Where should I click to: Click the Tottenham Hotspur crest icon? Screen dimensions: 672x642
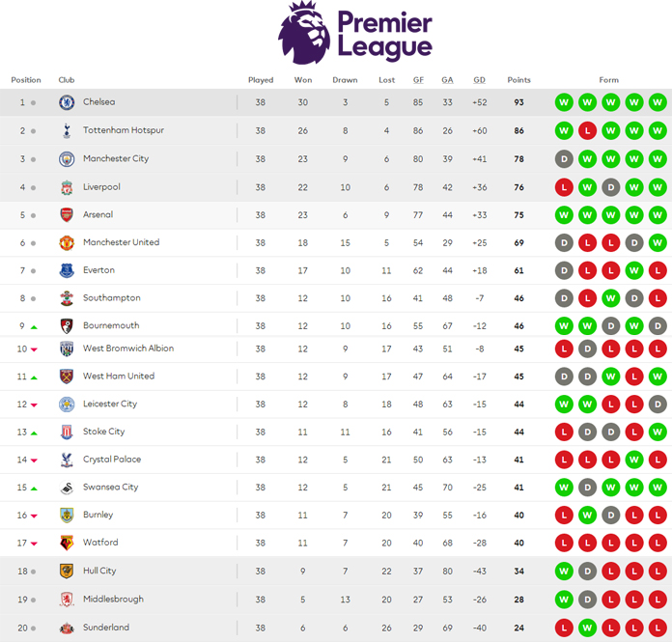click(67, 130)
